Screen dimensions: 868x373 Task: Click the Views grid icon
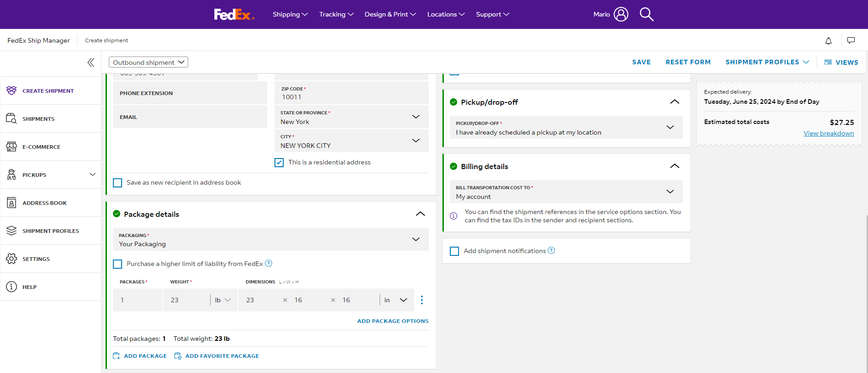(828, 62)
